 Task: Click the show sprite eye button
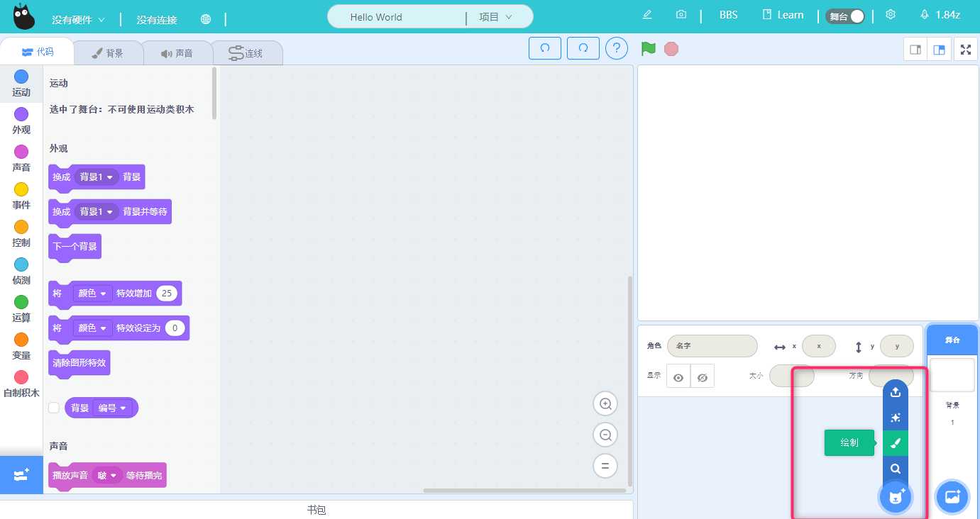click(x=678, y=377)
